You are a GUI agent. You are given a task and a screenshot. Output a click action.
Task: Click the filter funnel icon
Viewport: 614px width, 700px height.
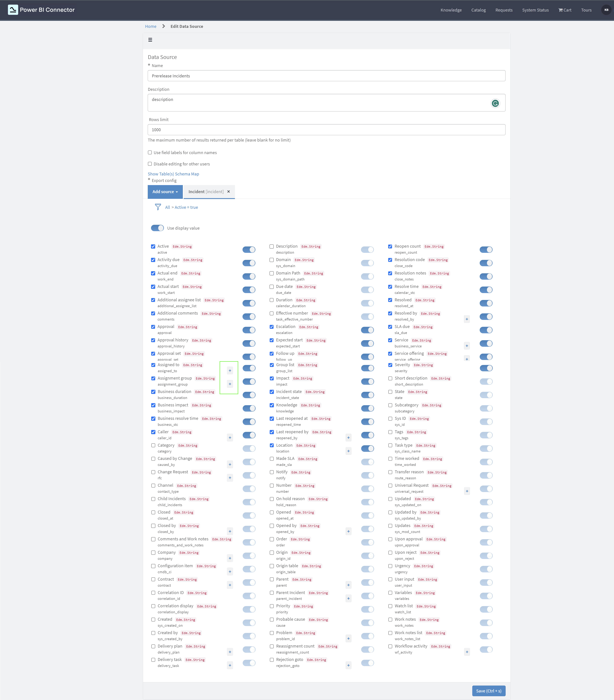158,207
